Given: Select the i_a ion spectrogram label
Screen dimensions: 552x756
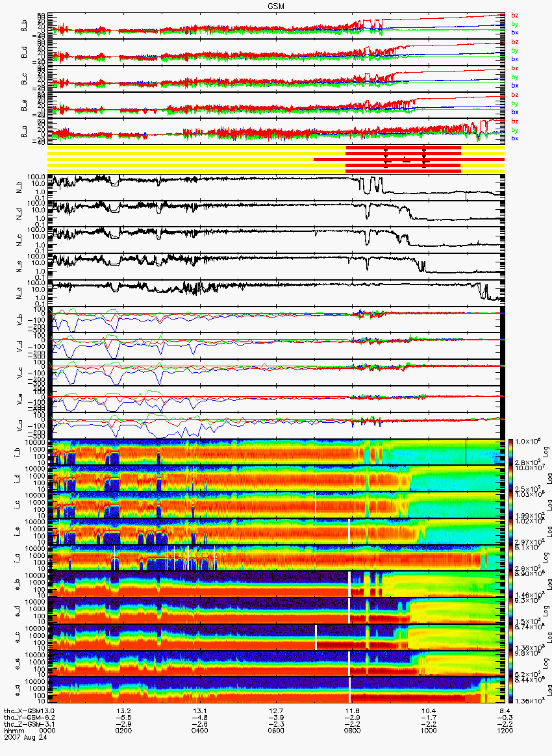Looking at the screenshot, I should (17, 558).
